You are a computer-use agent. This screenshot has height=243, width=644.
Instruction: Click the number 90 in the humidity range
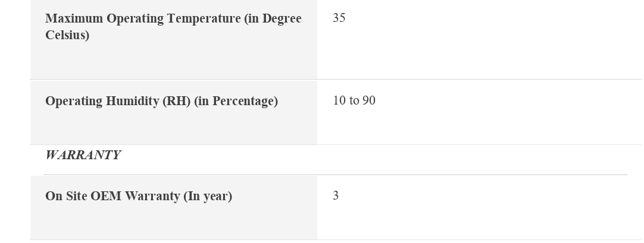click(x=369, y=101)
